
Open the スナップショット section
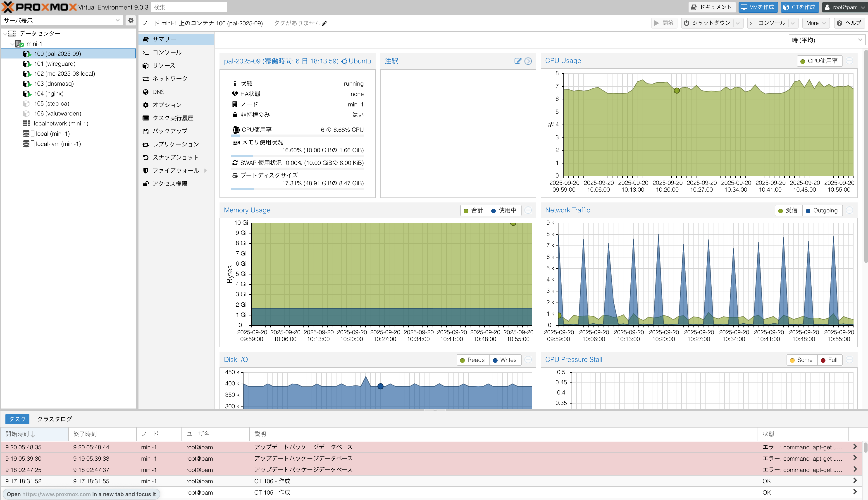pos(175,157)
